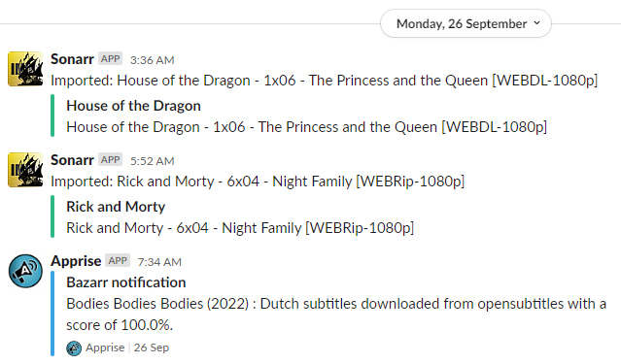Click APP badge beside first Sonarr
The height and width of the screenshot is (364, 621).
tap(110, 59)
